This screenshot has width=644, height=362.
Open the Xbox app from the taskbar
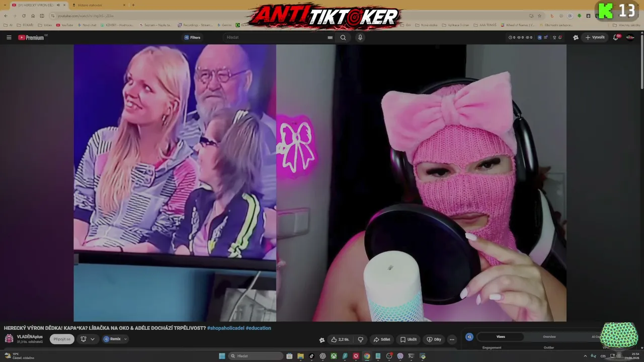(334, 356)
